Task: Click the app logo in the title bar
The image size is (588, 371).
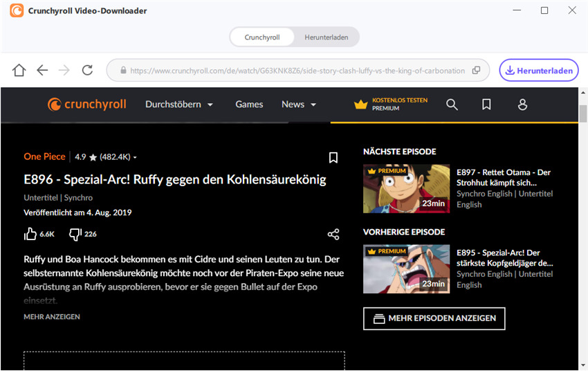Action: click(x=17, y=10)
